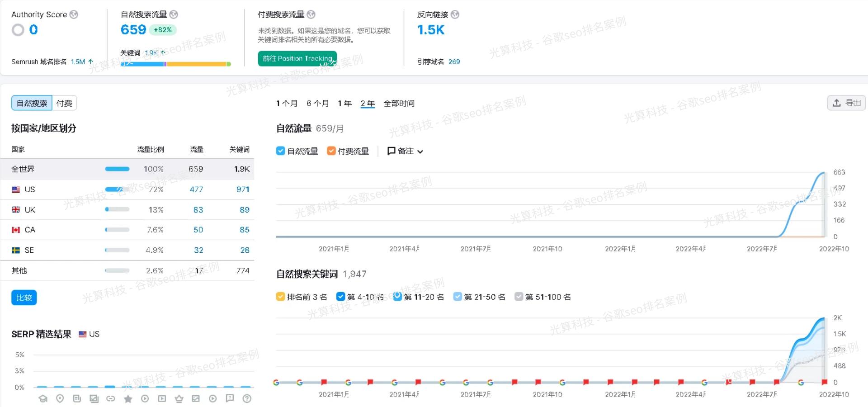Toggle the 付费流量 checkbox
This screenshot has height=407, width=868.
click(x=331, y=151)
